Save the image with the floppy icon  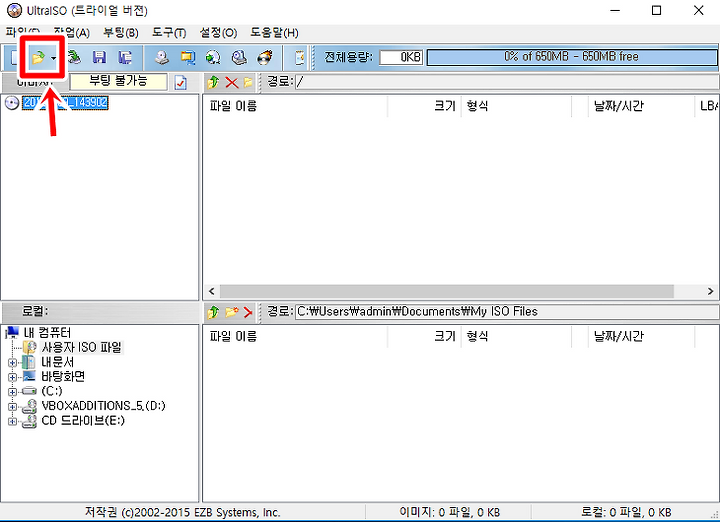coord(99,57)
